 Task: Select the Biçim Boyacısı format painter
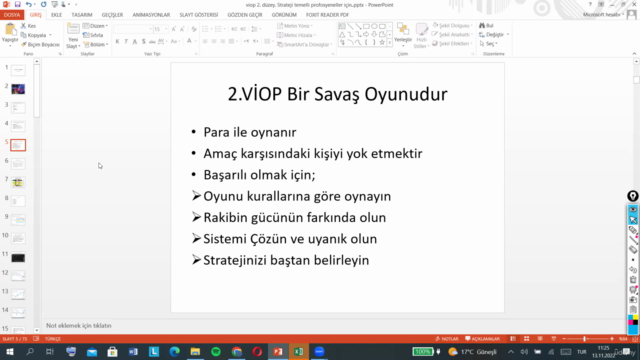click(40, 44)
